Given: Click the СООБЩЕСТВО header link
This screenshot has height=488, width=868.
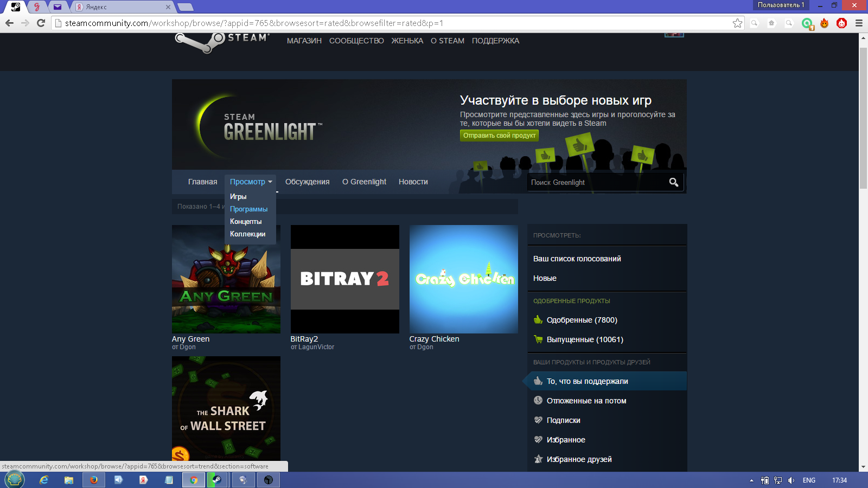Looking at the screenshot, I should [x=356, y=41].
